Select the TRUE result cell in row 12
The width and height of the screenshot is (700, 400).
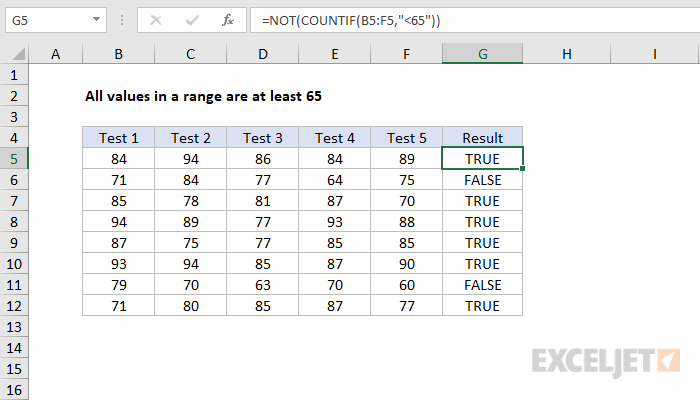click(483, 306)
